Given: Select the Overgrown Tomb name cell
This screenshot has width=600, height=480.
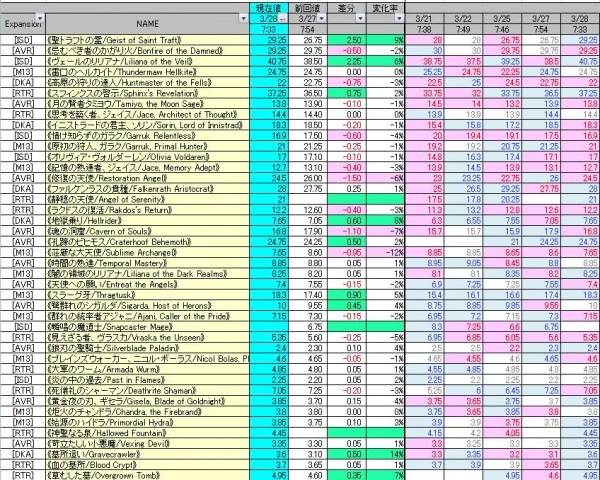Looking at the screenshot, I should [147, 475].
